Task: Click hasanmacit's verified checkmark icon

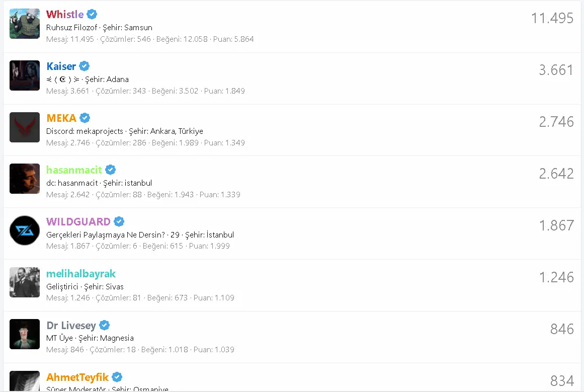Action: (x=110, y=170)
